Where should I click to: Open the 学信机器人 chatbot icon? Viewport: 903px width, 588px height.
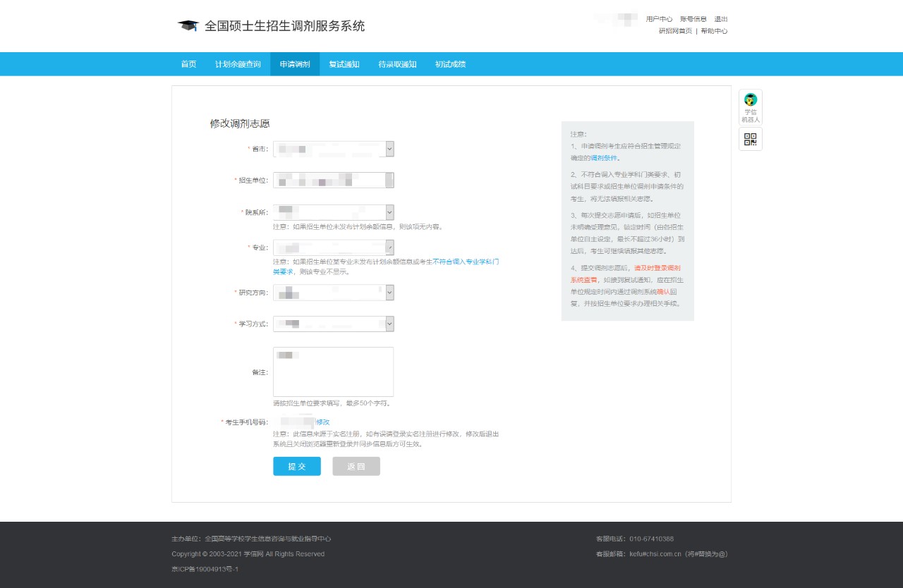tap(751, 106)
